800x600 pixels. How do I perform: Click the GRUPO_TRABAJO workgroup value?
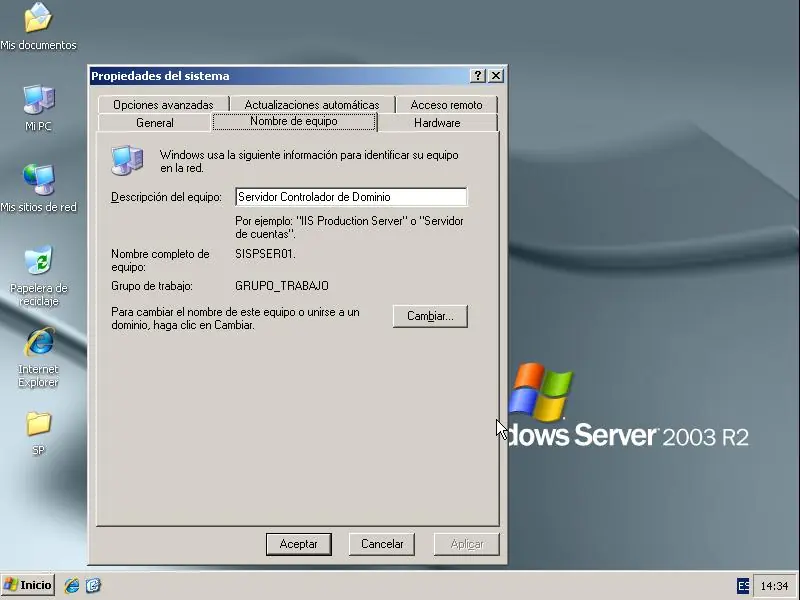[282, 286]
